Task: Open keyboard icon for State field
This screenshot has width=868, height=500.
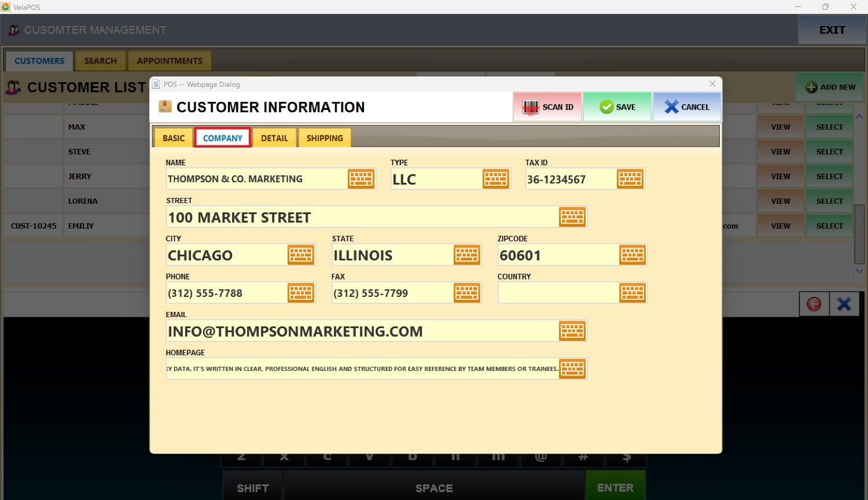Action: click(x=466, y=255)
